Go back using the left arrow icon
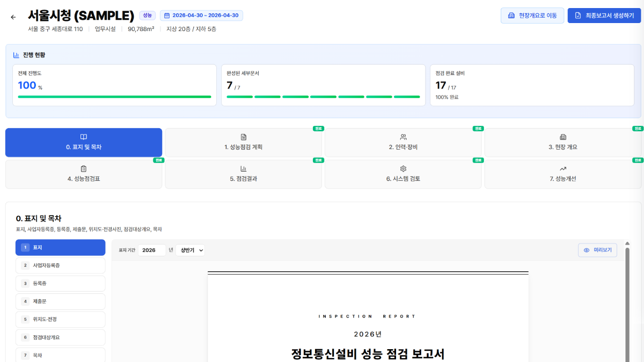This screenshot has height=362, width=644. click(13, 17)
